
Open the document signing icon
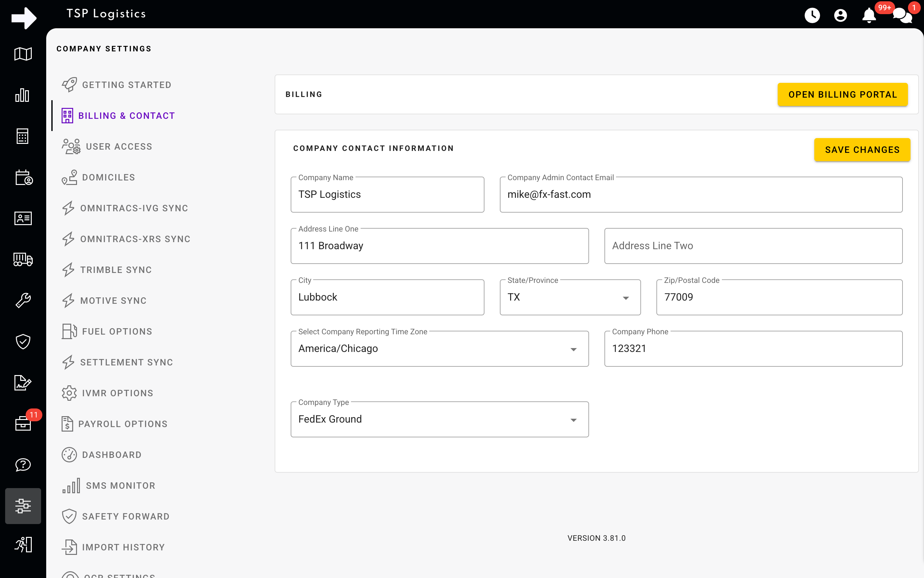pos(23,382)
